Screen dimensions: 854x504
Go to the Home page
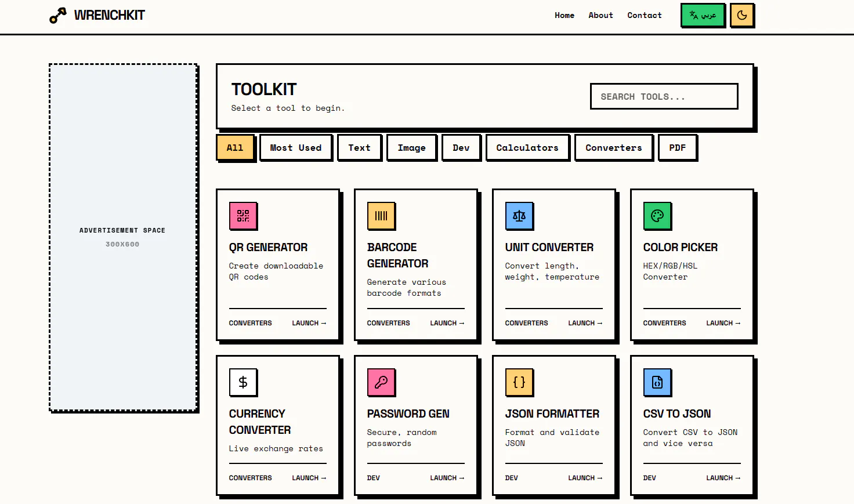pos(564,15)
